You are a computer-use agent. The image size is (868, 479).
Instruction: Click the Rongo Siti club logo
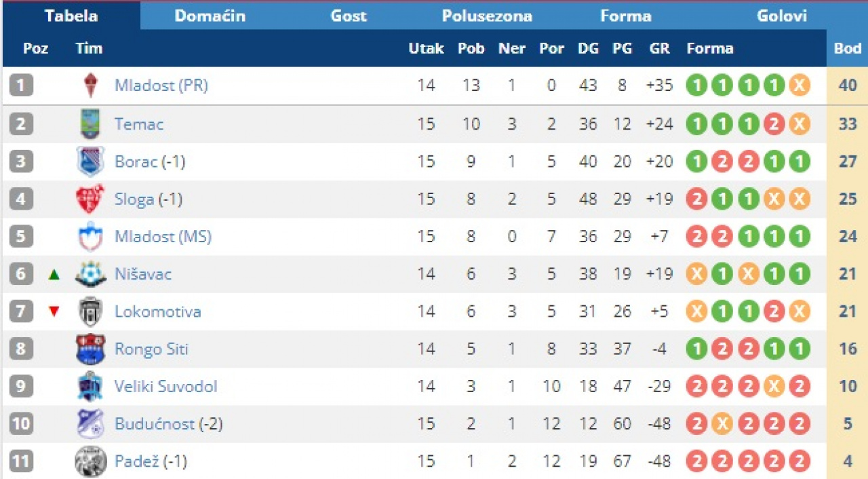(90, 349)
